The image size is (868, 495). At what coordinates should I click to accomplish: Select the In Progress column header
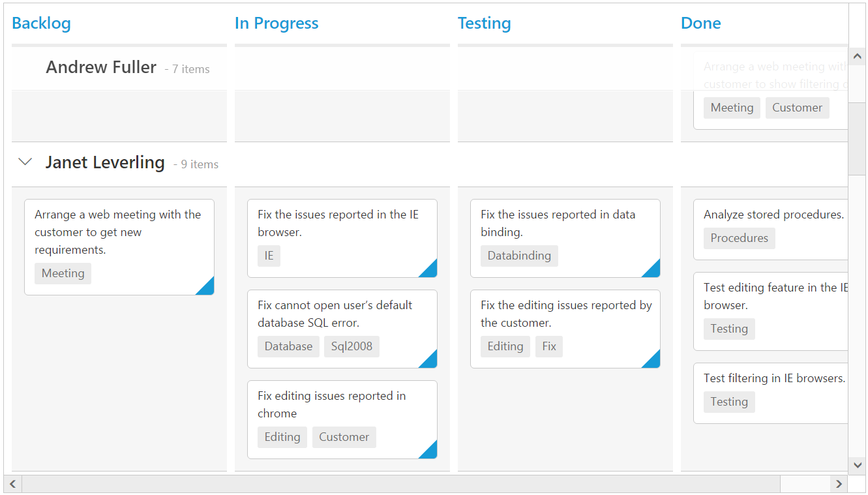[277, 23]
